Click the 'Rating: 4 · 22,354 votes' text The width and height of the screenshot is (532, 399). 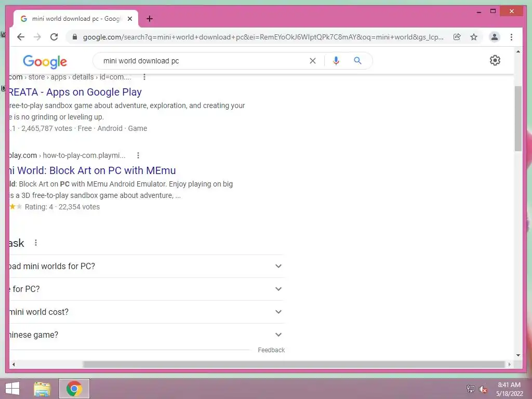tap(62, 207)
